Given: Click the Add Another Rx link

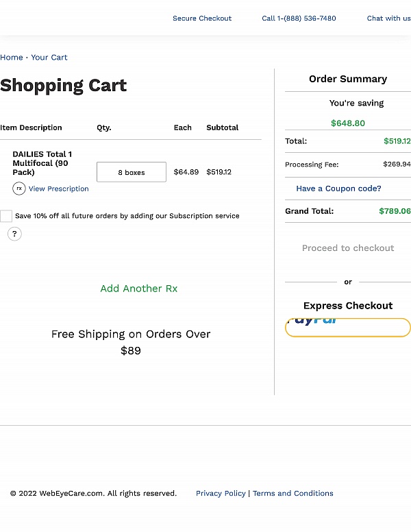Looking at the screenshot, I should tap(138, 289).
